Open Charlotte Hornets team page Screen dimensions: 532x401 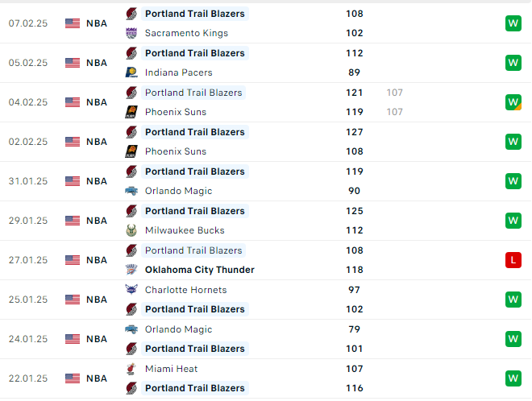185,290
